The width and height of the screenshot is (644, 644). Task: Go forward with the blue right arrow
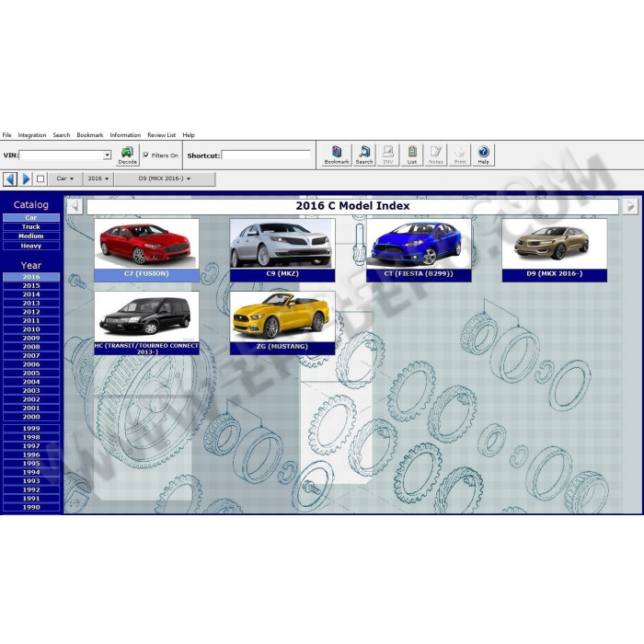coord(26,179)
